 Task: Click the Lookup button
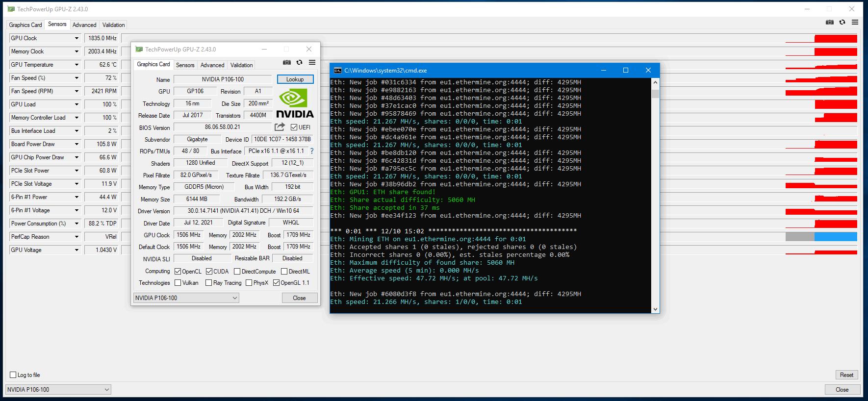coord(295,79)
